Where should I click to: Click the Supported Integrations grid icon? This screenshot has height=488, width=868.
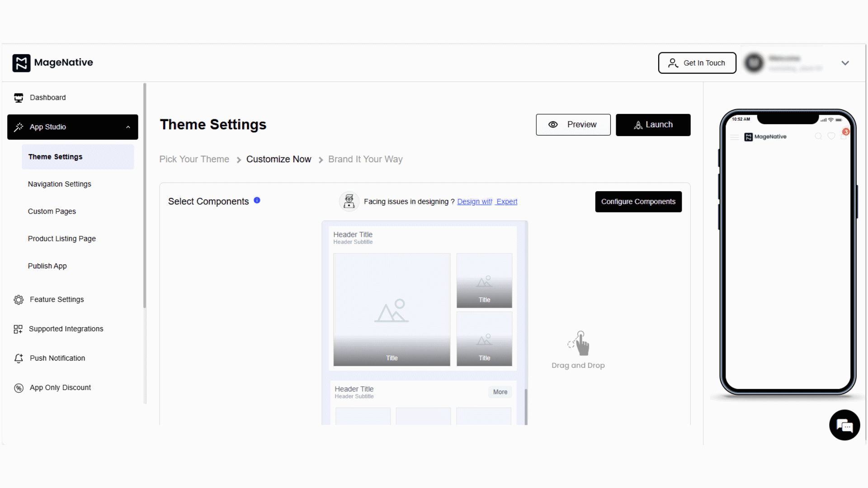[18, 329]
